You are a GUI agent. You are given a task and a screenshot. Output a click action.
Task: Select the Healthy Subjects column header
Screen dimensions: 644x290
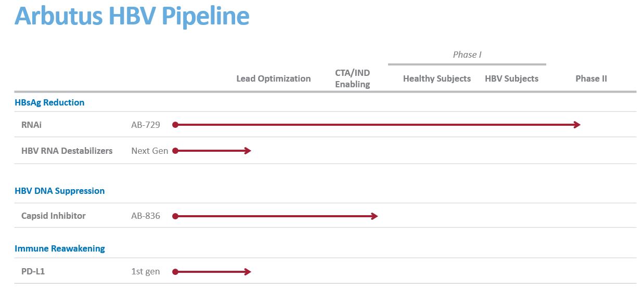pos(436,78)
